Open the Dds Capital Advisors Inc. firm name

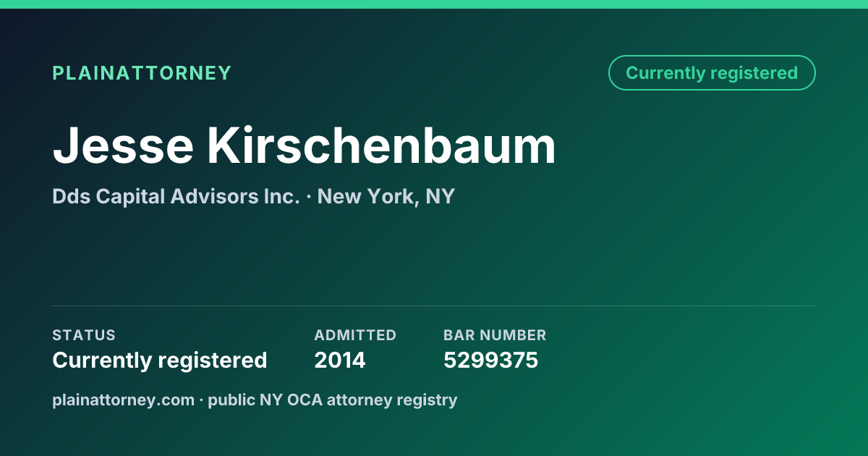176,196
